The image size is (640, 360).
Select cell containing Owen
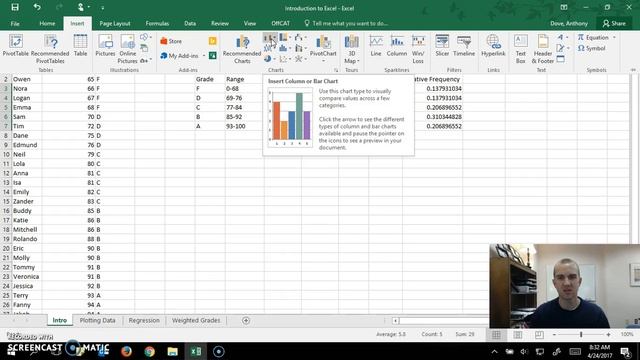click(x=27, y=79)
